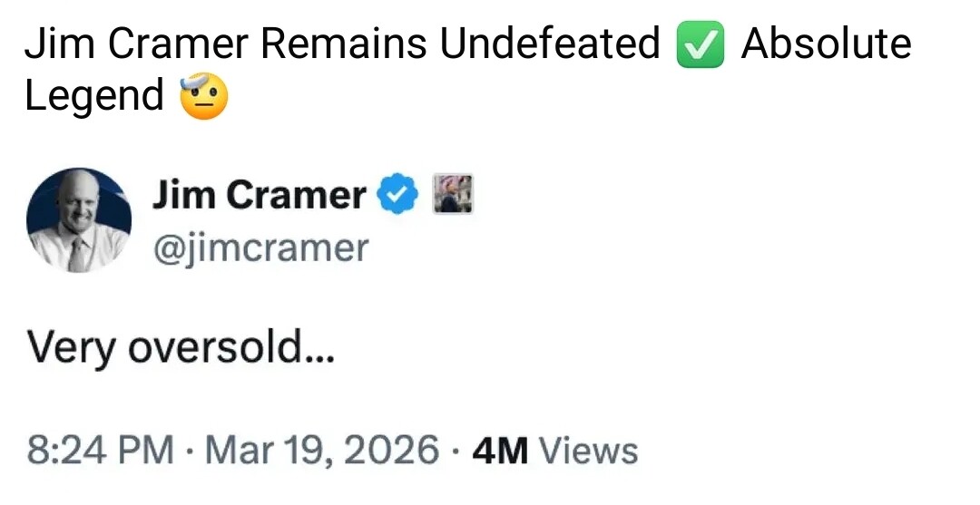
Task: Click the word "Absolute" in the caption
Action: coord(826,44)
